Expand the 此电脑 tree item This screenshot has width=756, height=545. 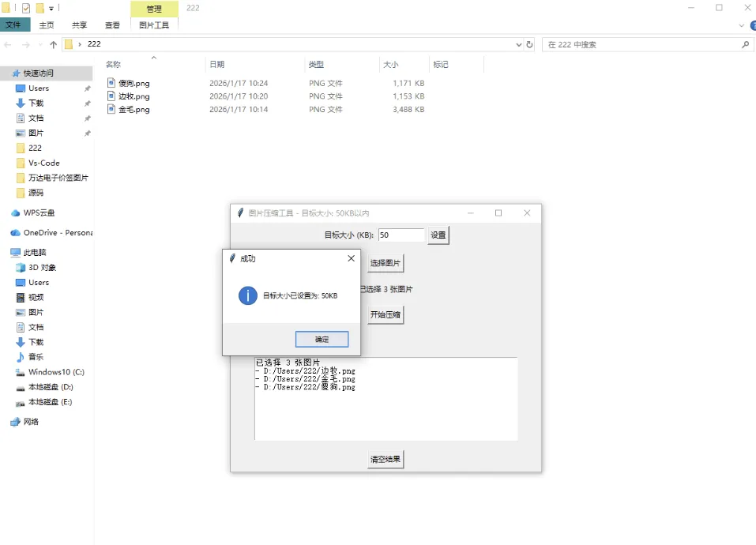pos(8,252)
